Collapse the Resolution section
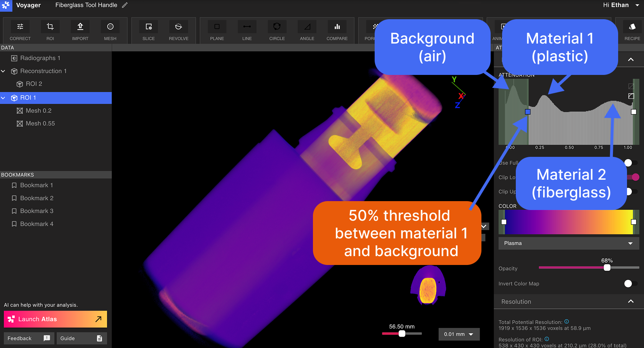The image size is (644, 348). click(631, 302)
